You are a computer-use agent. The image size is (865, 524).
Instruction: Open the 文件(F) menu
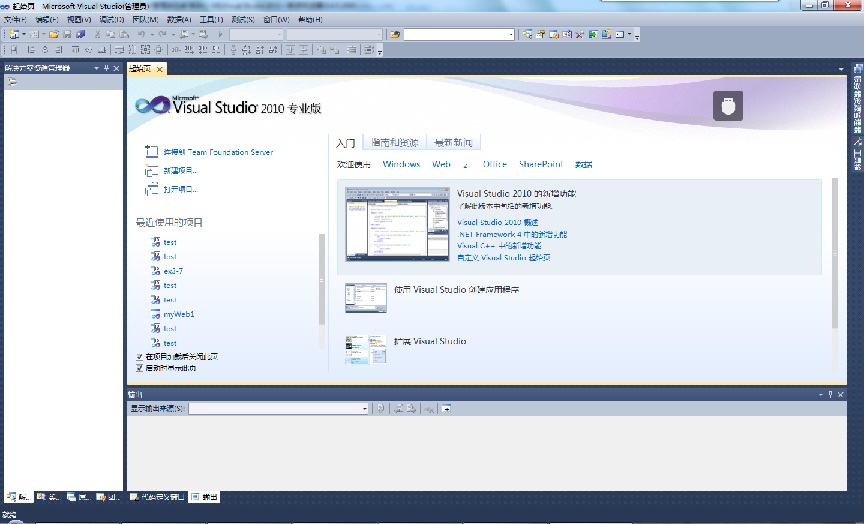(x=15, y=19)
